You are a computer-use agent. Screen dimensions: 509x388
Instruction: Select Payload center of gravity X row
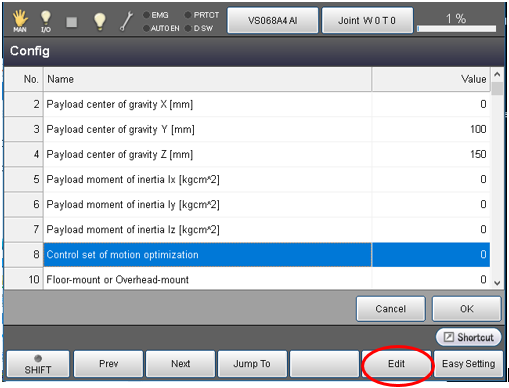pyautogui.click(x=247, y=104)
